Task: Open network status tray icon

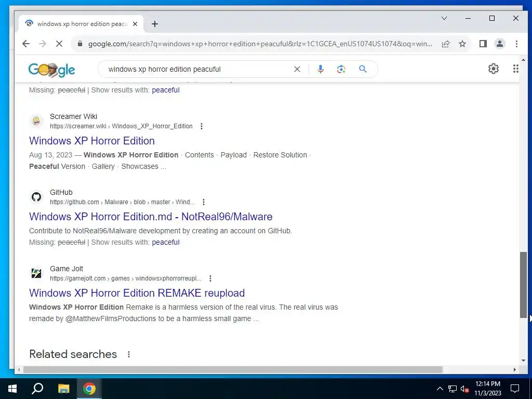Action: point(453,389)
